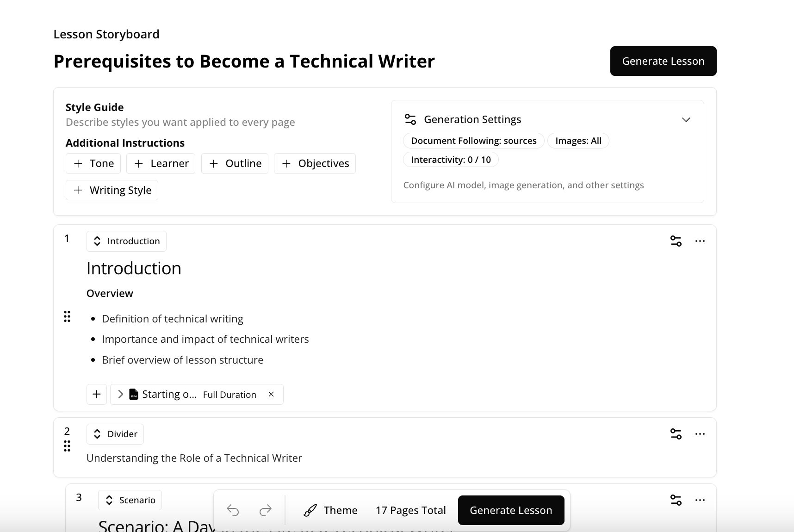Change the Introduction page type dropdown
The height and width of the screenshot is (532, 794).
click(x=126, y=241)
